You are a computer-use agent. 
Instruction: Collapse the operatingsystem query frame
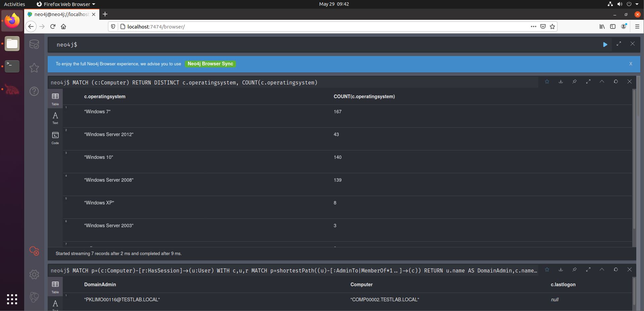[602, 82]
